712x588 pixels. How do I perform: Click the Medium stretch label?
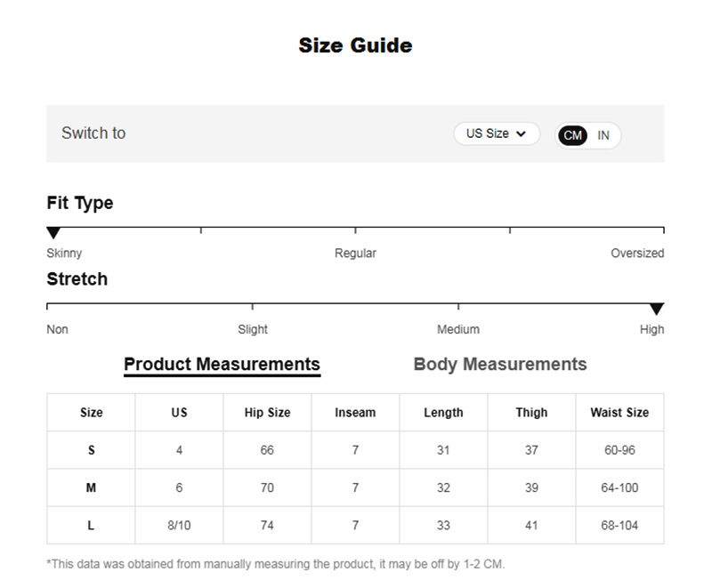[x=458, y=329]
